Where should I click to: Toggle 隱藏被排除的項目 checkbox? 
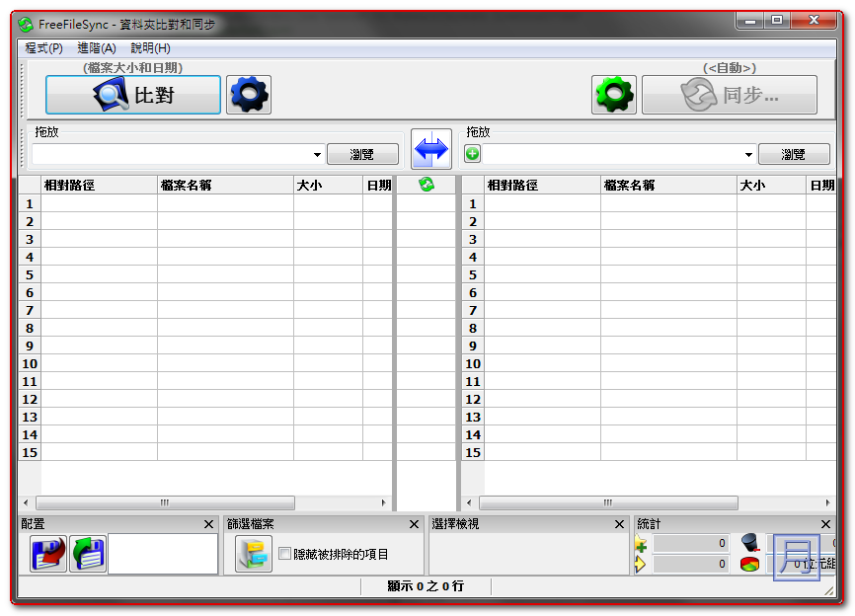click(x=285, y=555)
